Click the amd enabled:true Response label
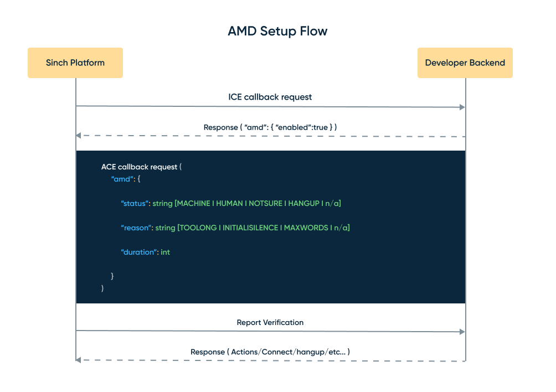The height and width of the screenshot is (392, 556). pos(270,127)
